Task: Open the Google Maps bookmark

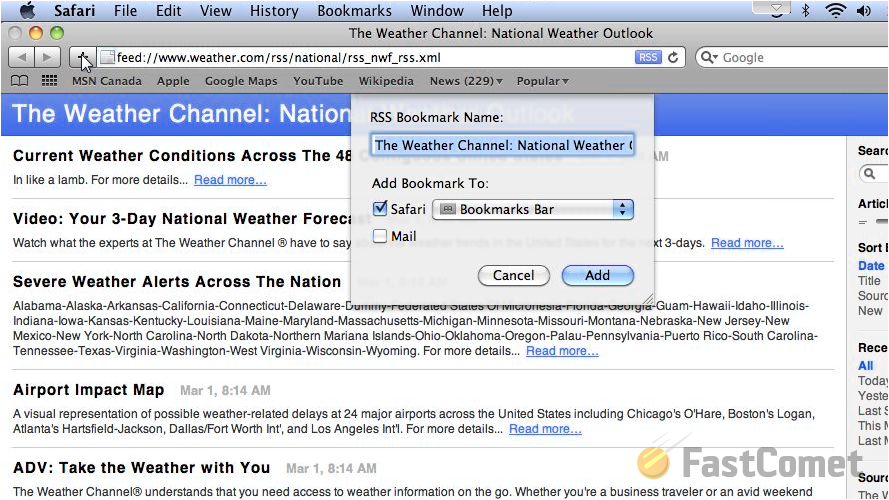Action: click(241, 81)
